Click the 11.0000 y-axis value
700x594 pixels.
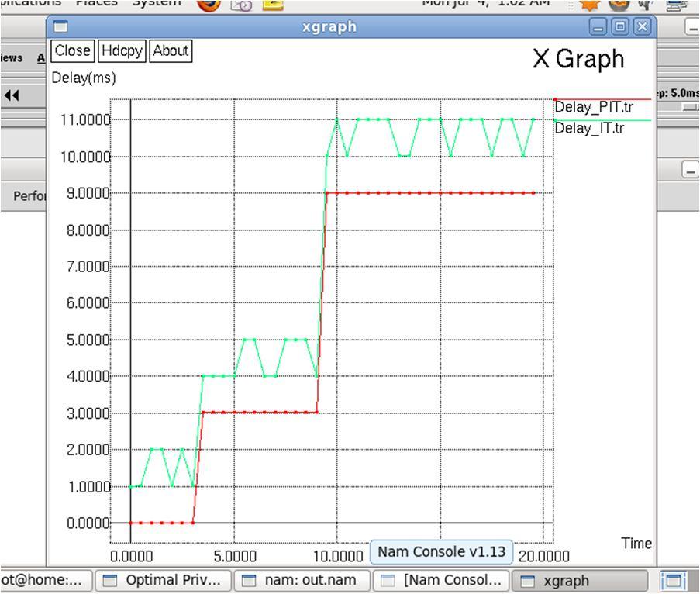[x=85, y=119]
